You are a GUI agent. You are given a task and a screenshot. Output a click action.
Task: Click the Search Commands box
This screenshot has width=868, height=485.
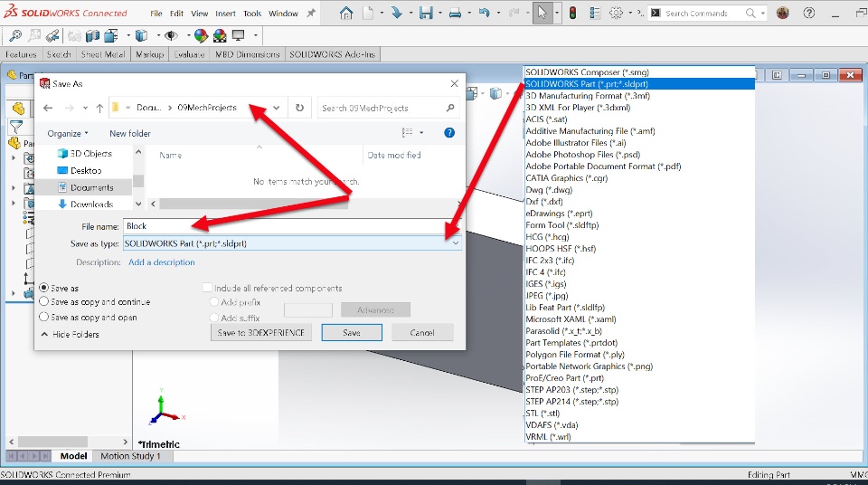coord(707,13)
